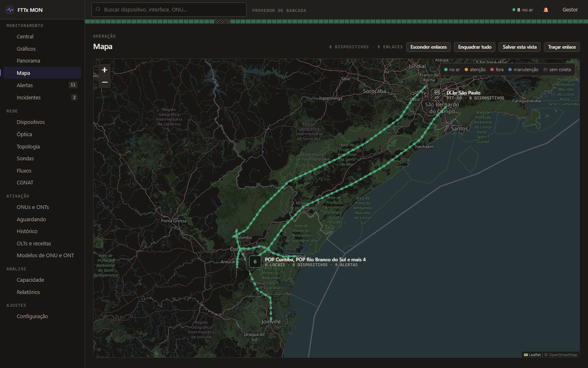This screenshot has height=368, width=588.
Task: Click the 'atenção' legend entry
Action: click(475, 70)
